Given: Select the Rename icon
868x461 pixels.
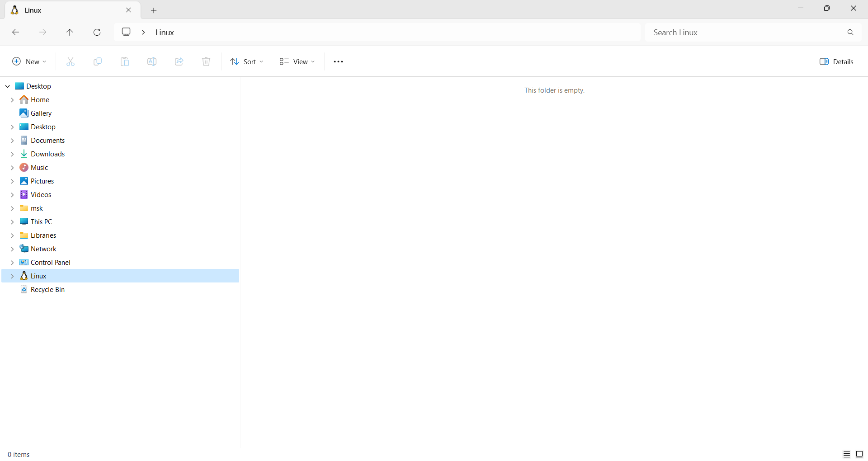Looking at the screenshot, I should click(152, 61).
